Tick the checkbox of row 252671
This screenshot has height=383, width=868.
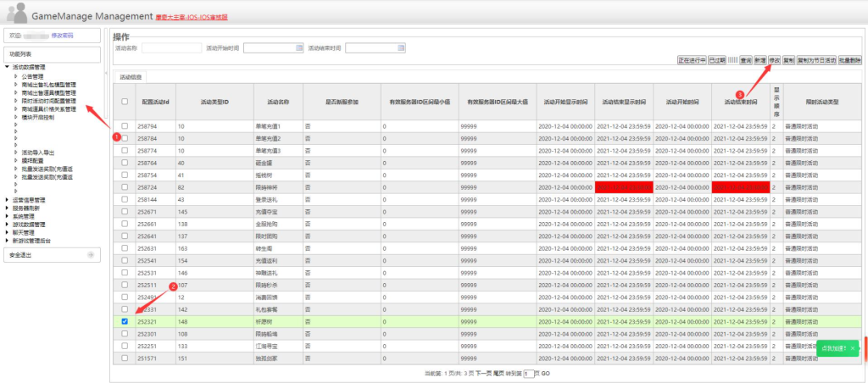click(x=125, y=212)
